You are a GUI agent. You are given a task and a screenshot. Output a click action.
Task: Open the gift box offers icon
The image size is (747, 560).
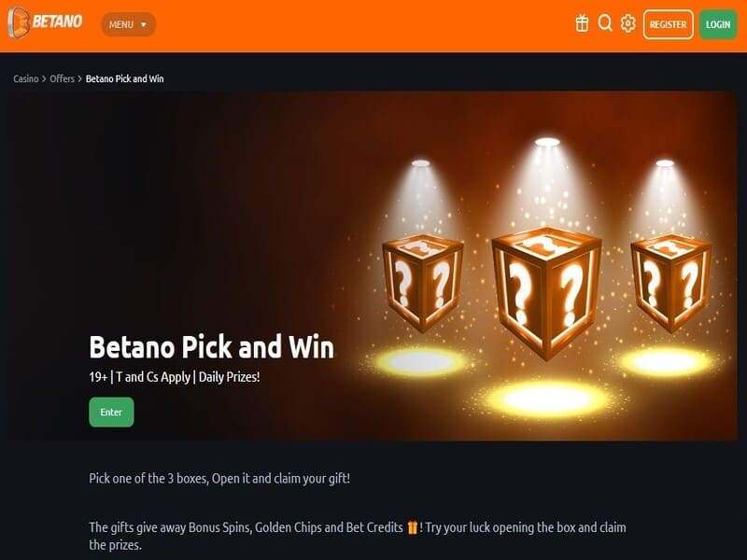582,23
